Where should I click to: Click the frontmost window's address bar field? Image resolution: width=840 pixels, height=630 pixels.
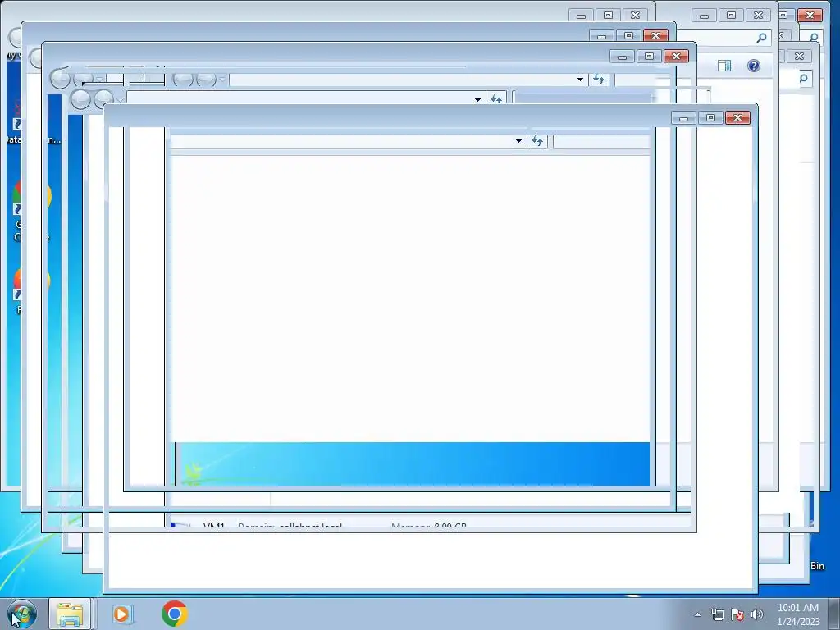(x=348, y=141)
